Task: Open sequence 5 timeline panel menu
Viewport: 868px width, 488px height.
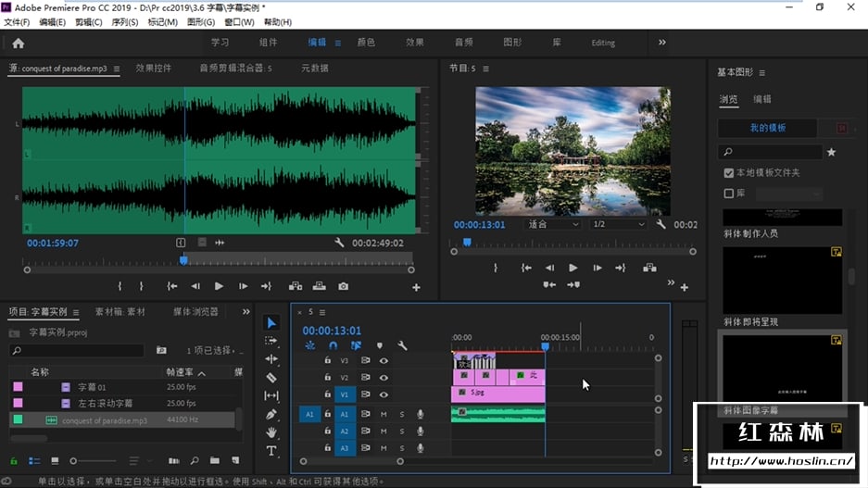Action: (322, 312)
